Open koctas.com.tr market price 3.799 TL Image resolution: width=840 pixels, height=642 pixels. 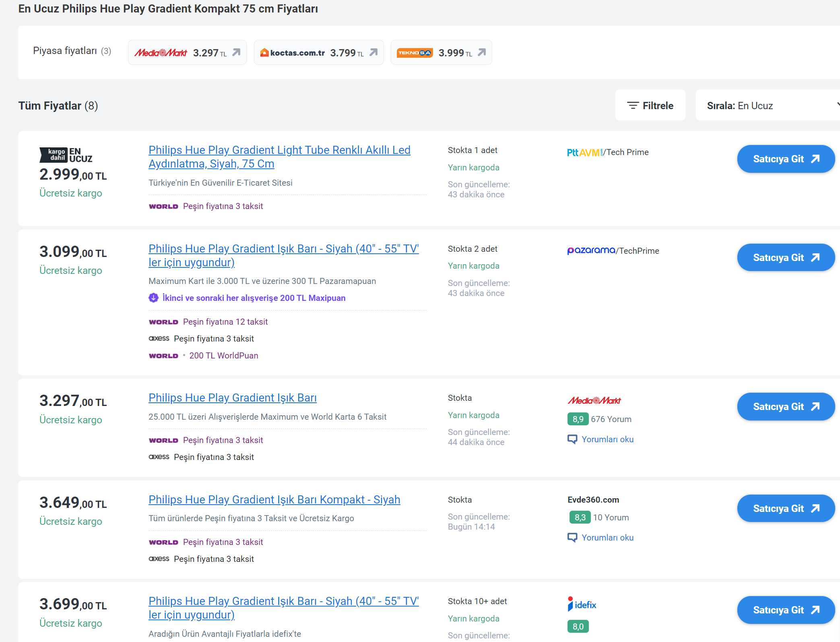[x=318, y=52]
